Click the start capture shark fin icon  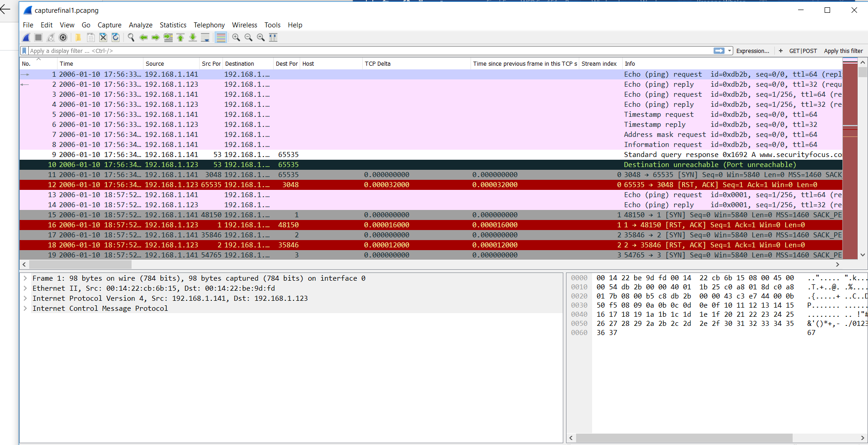pyautogui.click(x=26, y=37)
